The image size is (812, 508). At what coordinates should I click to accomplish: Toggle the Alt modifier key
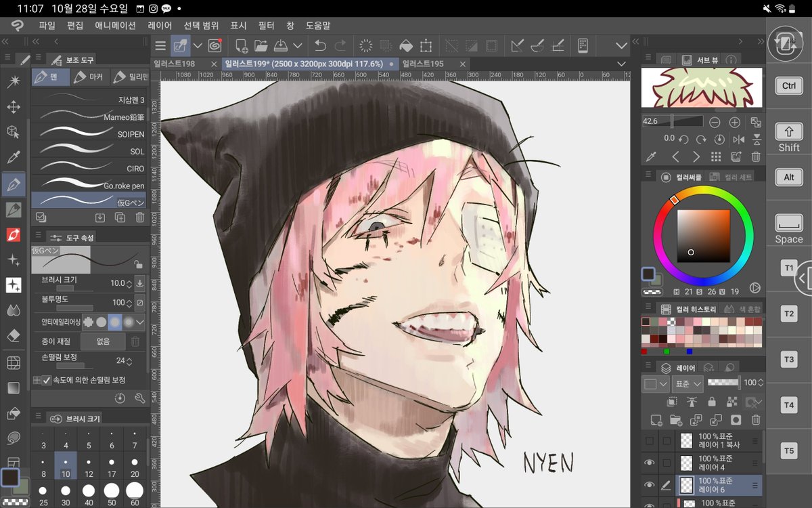789,177
